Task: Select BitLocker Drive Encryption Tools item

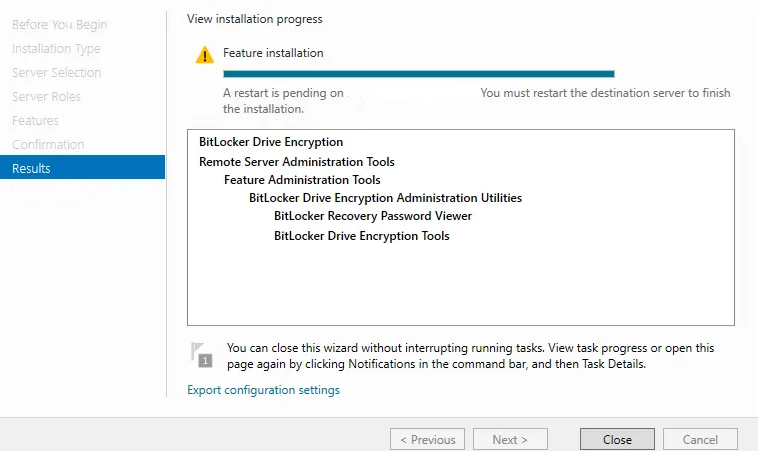Action: (361, 236)
